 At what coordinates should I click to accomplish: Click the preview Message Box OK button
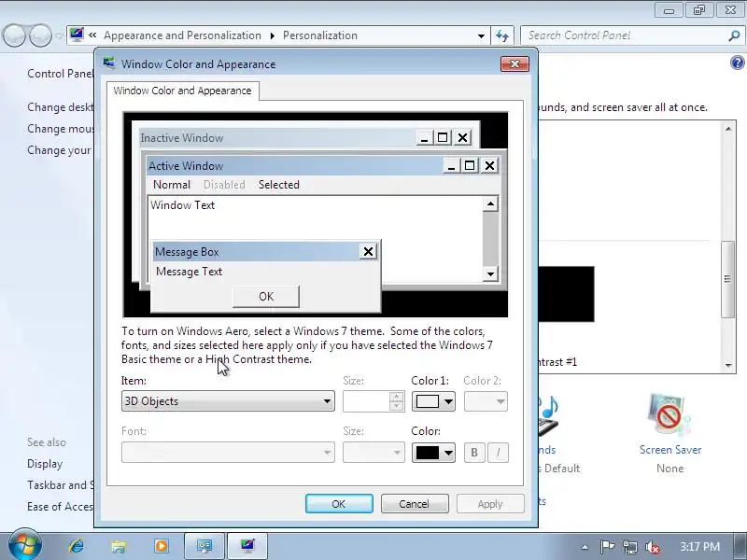[x=266, y=297]
